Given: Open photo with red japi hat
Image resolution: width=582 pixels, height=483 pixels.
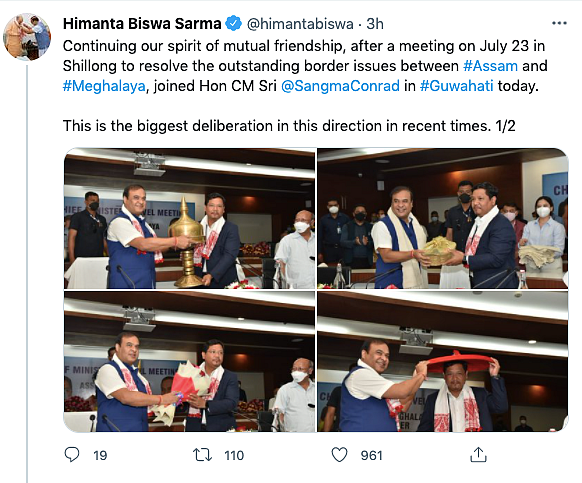Looking at the screenshot, I should (443, 361).
